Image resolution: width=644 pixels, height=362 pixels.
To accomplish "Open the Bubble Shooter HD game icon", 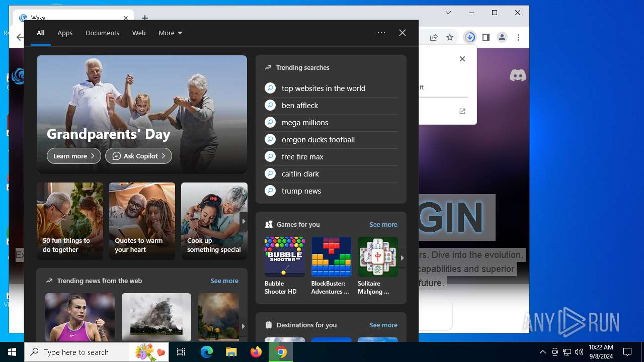I will tap(285, 257).
